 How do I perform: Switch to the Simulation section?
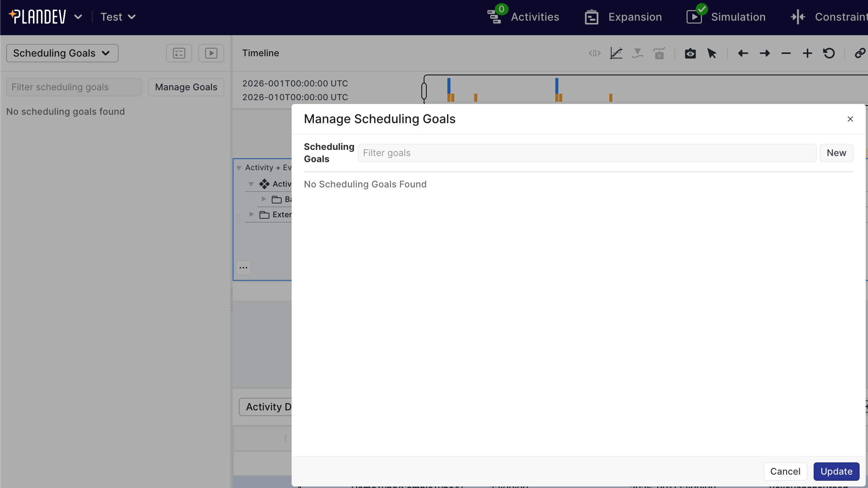726,17
